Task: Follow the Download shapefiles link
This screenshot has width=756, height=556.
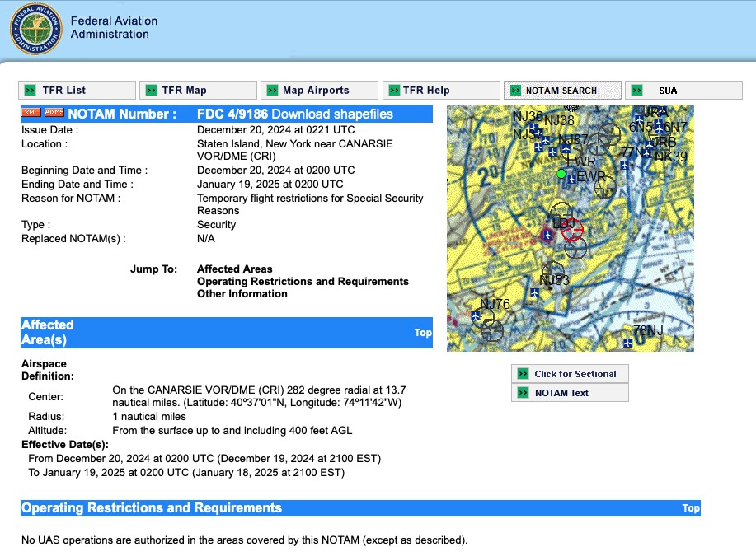Action: [x=332, y=114]
